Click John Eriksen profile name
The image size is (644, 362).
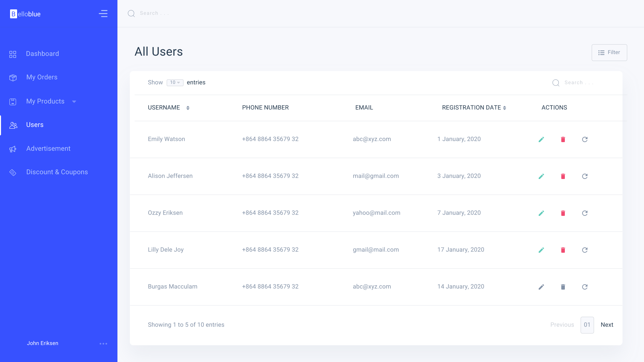click(43, 343)
